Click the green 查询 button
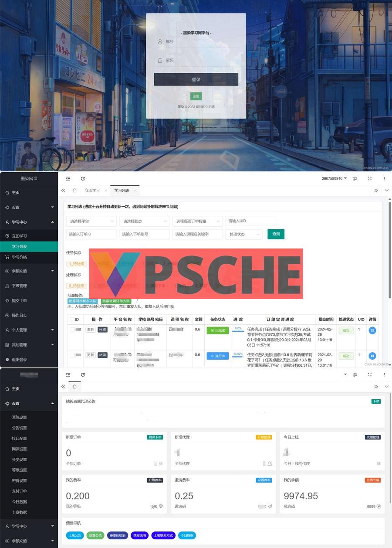The width and height of the screenshot is (392, 548). click(276, 234)
